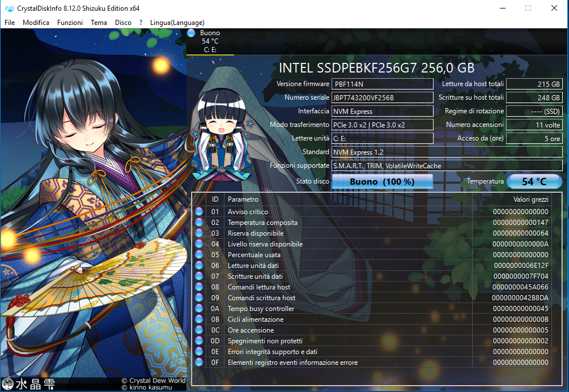This screenshot has height=392, width=569.
Task: Select the Buono 54 °C C: E: disk tab
Action: point(210,41)
